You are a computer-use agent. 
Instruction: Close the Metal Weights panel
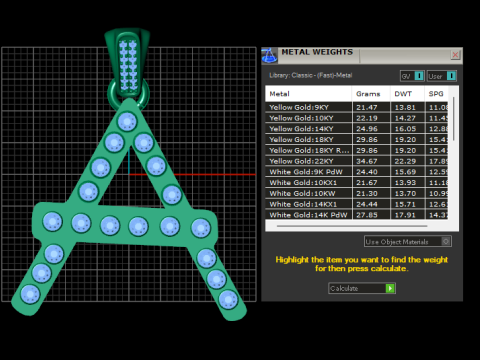(455, 55)
